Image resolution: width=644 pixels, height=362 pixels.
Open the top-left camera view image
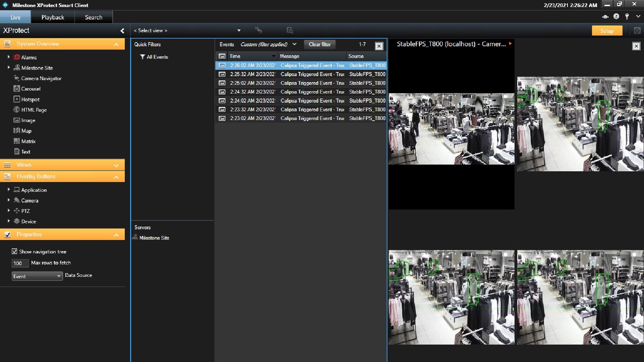click(451, 129)
